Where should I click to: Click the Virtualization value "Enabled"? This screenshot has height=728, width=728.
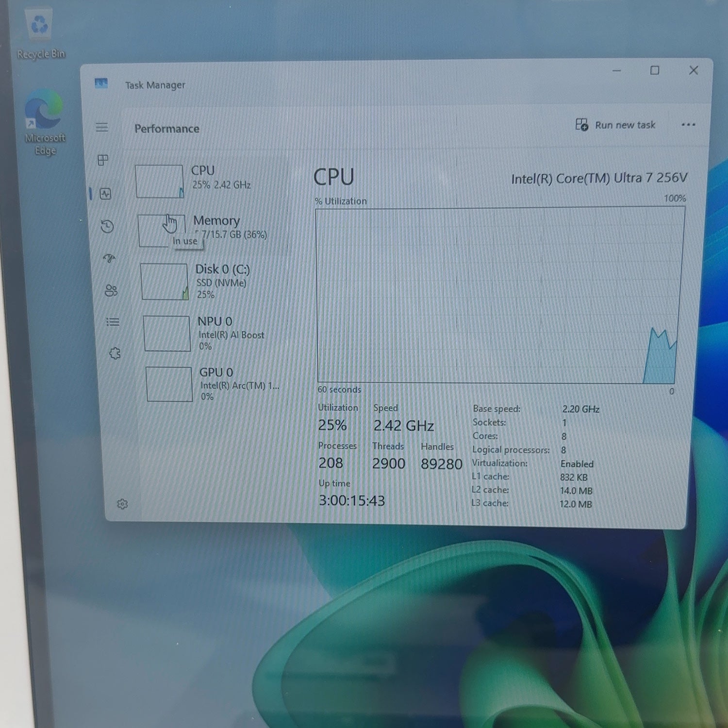click(577, 464)
